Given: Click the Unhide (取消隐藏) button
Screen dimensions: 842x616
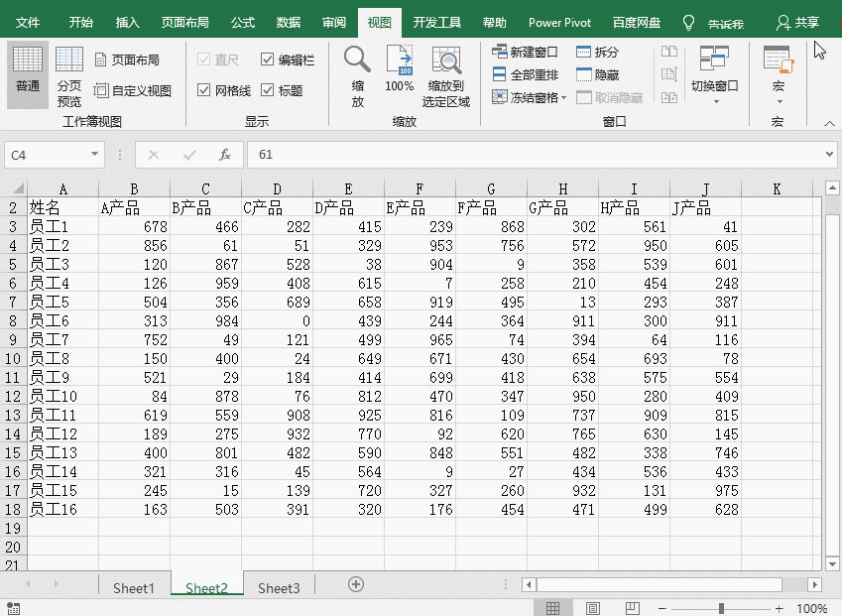Looking at the screenshot, I should [610, 98].
